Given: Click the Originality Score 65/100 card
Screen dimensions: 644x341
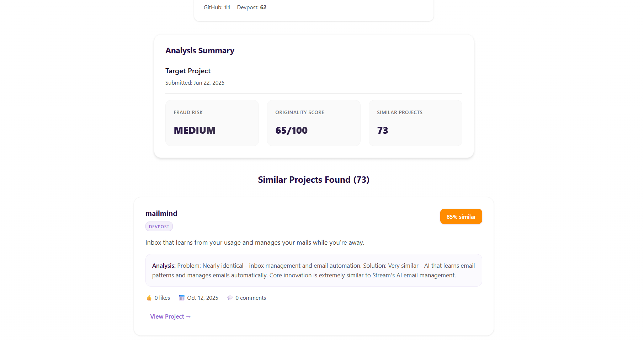Looking at the screenshot, I should pos(314,123).
